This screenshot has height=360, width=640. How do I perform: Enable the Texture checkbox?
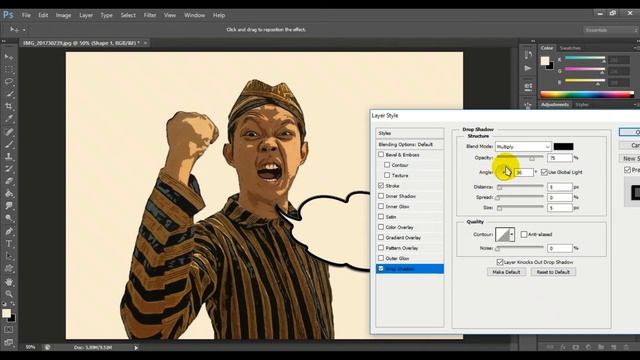pos(387,175)
